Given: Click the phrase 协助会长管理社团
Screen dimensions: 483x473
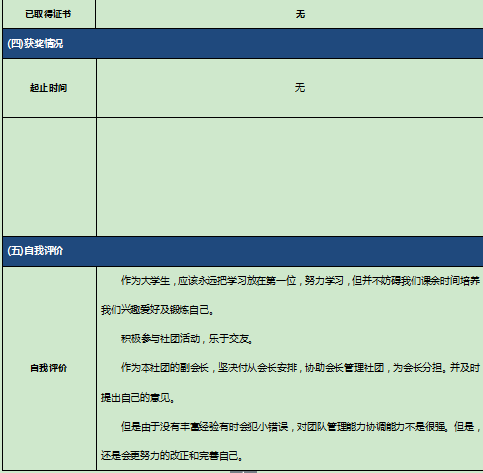Looking at the screenshot, I should point(344,368).
